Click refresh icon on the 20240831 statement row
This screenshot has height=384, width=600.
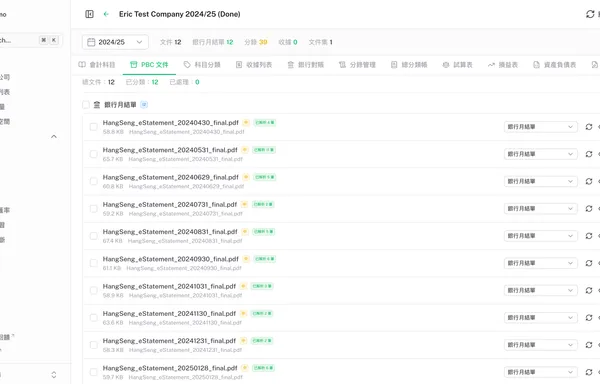point(589,236)
